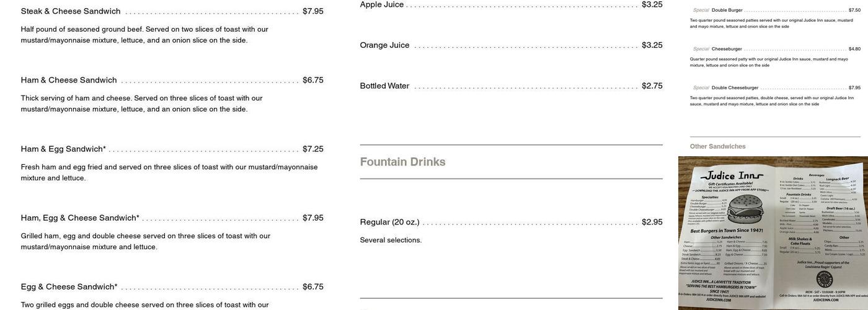Viewport: 868px width, 310px height.
Task: Select the Apple Juice menu item
Action: tap(382, 4)
